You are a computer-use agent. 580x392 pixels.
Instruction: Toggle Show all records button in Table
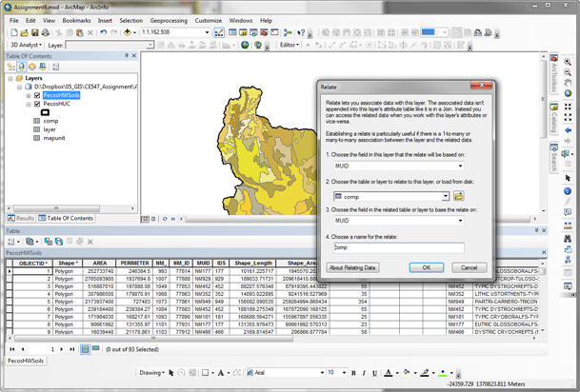pos(86,349)
